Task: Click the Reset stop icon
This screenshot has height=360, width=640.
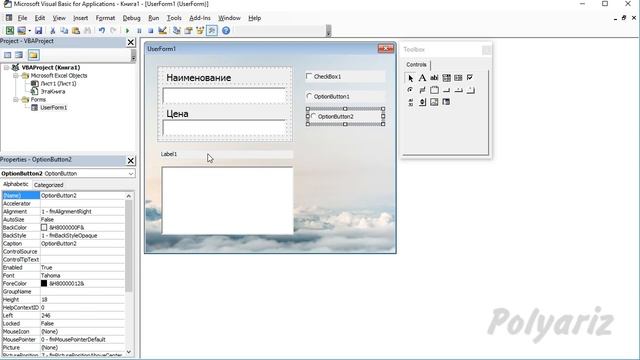Action: [151, 31]
